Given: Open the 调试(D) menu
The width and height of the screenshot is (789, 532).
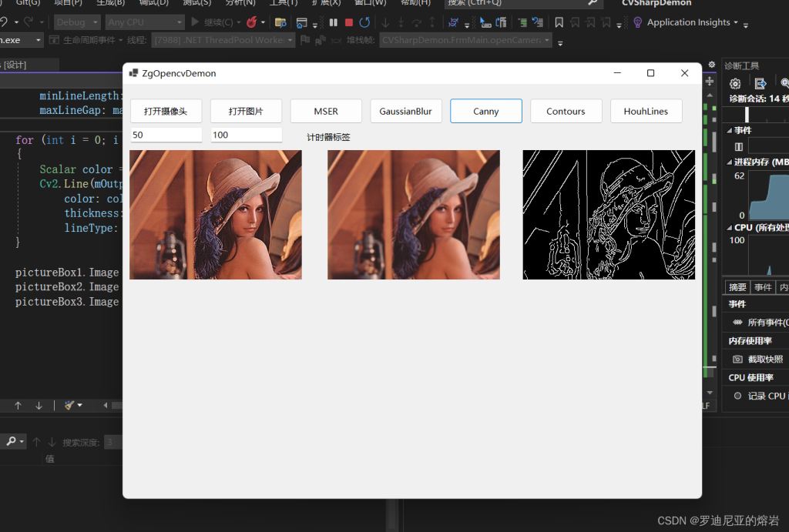Looking at the screenshot, I should click(153, 3).
